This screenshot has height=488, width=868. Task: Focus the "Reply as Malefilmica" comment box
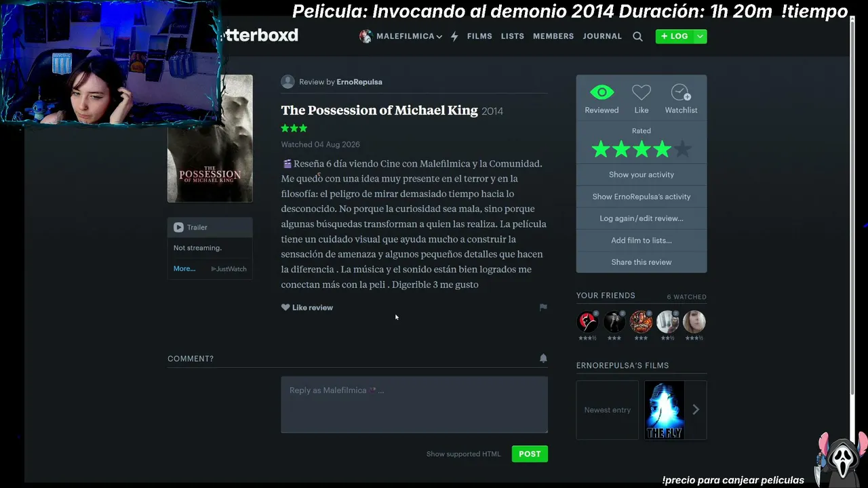tap(414, 405)
